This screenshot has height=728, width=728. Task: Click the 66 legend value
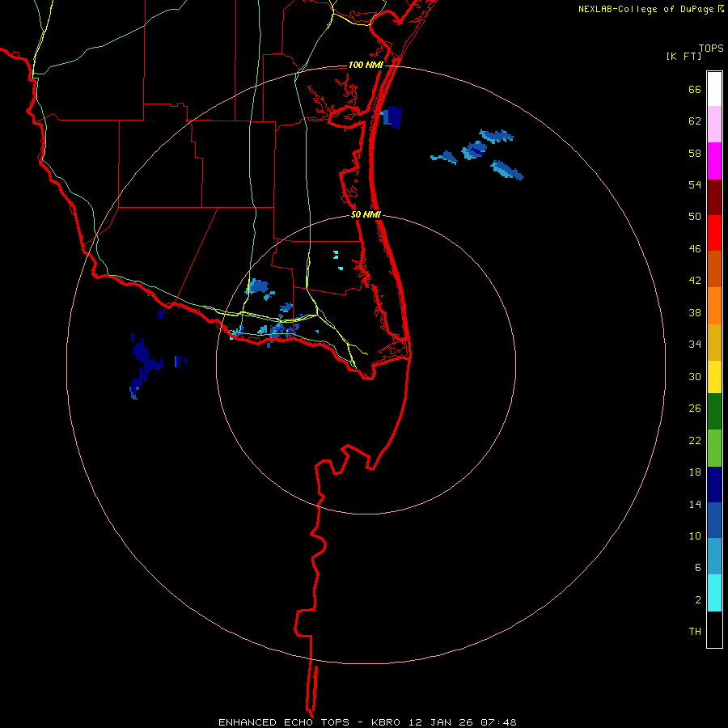(x=695, y=89)
